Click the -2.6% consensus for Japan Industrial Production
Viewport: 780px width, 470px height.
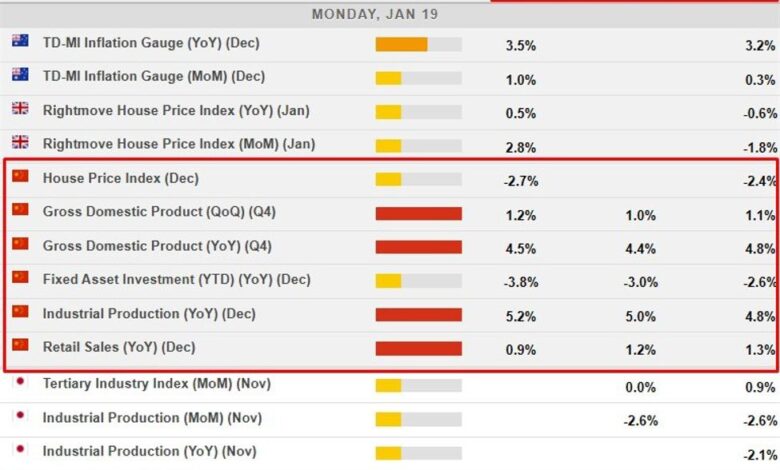point(640,421)
